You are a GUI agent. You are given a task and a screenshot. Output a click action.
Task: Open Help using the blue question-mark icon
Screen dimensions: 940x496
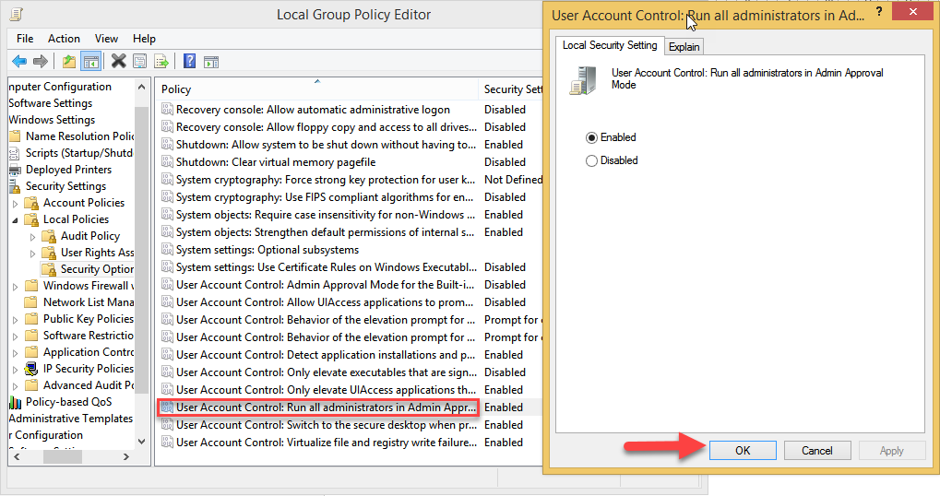[189, 61]
